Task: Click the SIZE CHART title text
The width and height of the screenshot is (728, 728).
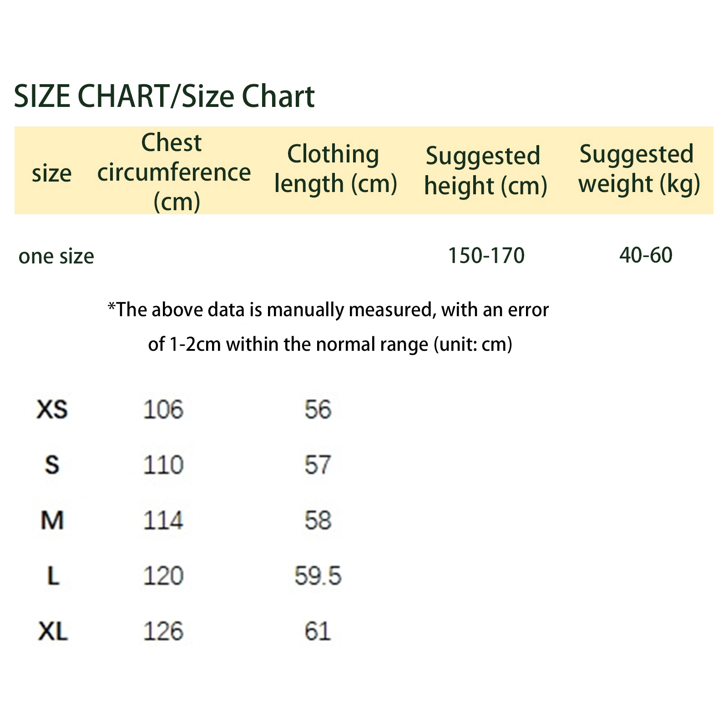Action: click(x=164, y=96)
